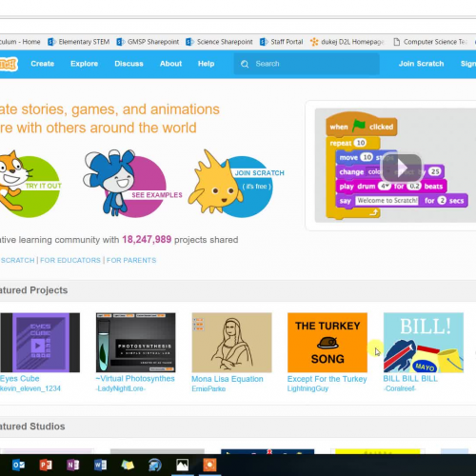Open Computer Science bookmark
This screenshot has height=476, width=476.
[430, 42]
